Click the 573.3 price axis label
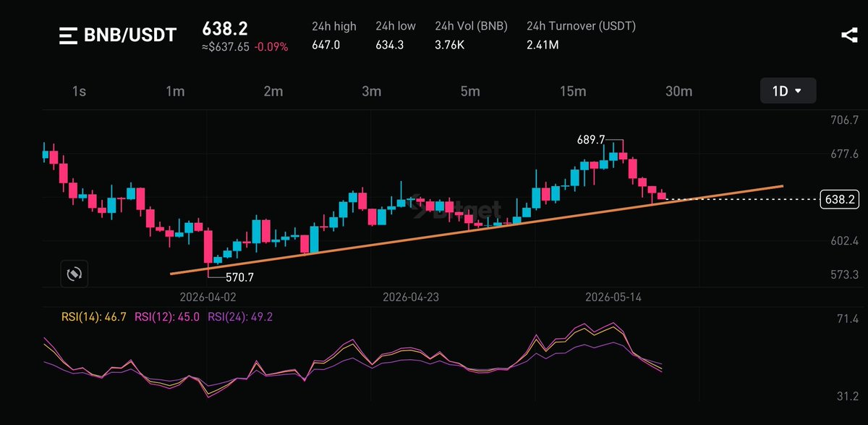 [845, 274]
